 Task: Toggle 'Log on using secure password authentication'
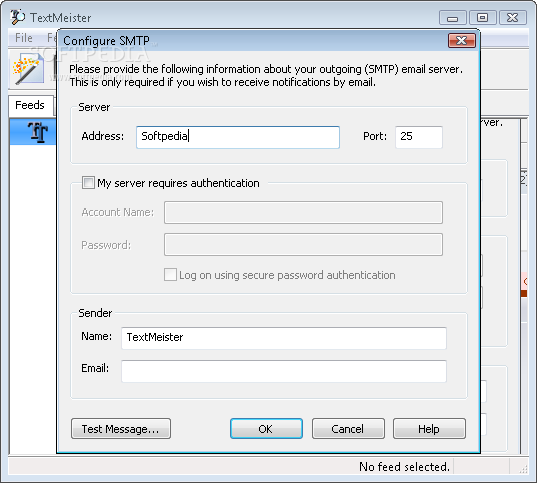pyautogui.click(x=170, y=275)
